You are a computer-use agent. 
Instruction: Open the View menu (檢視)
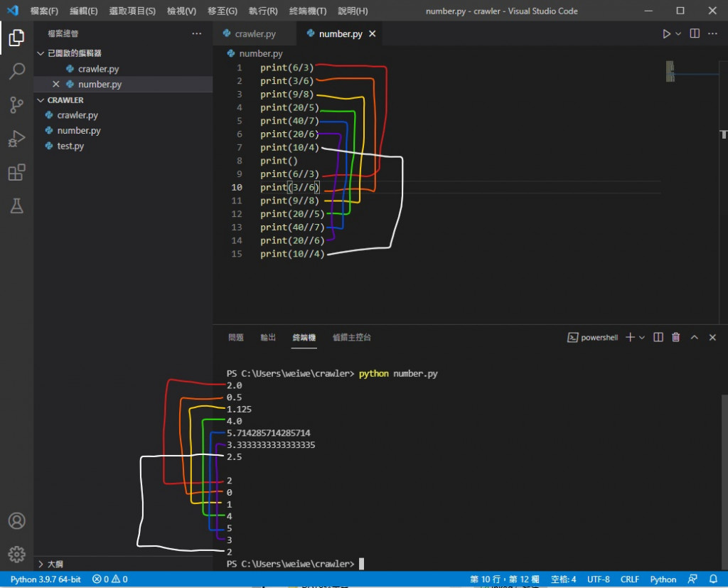(x=181, y=11)
